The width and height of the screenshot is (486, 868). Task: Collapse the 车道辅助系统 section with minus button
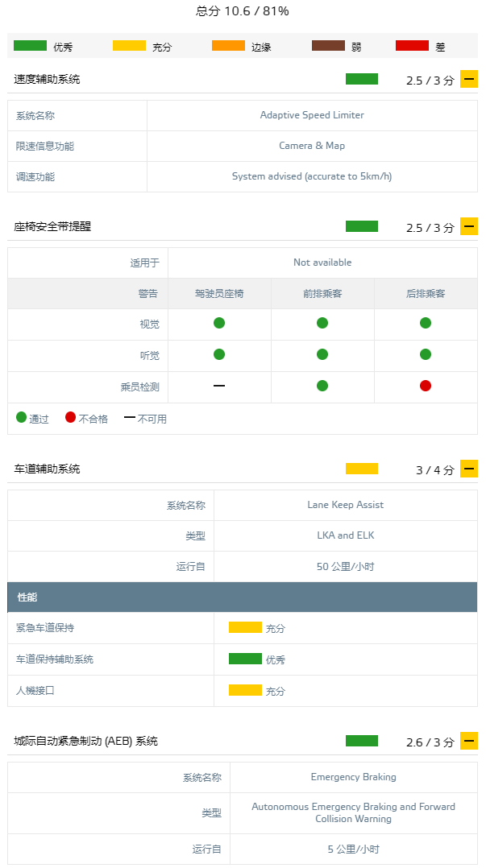point(469,469)
